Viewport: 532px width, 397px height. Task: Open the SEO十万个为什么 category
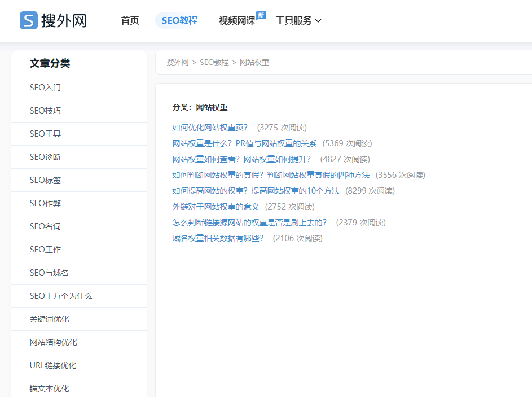click(x=79, y=296)
